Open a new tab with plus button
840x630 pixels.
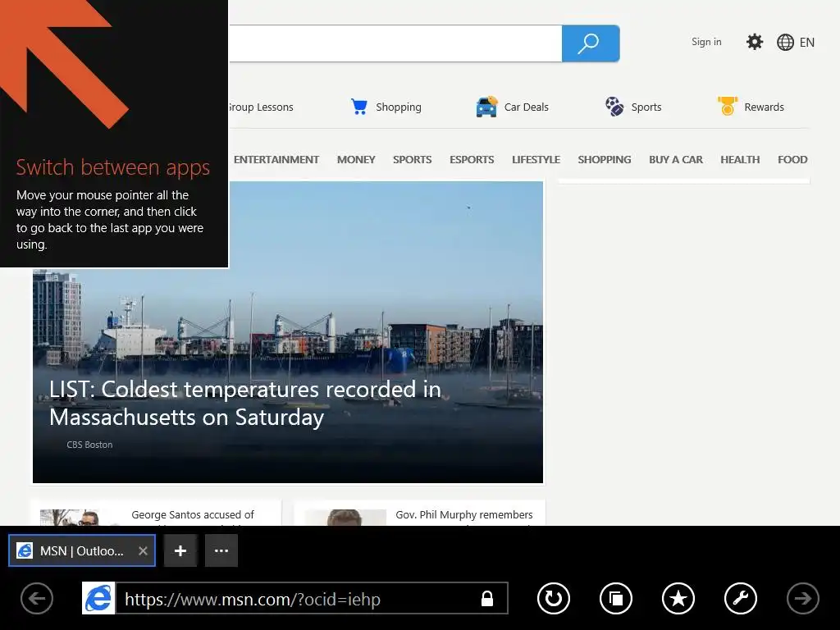pyautogui.click(x=180, y=550)
